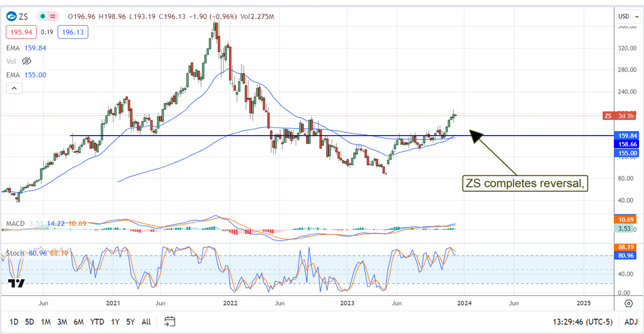The width and height of the screenshot is (644, 334).
Task: Select the Stoch indicator legend label
Action: (x=14, y=253)
